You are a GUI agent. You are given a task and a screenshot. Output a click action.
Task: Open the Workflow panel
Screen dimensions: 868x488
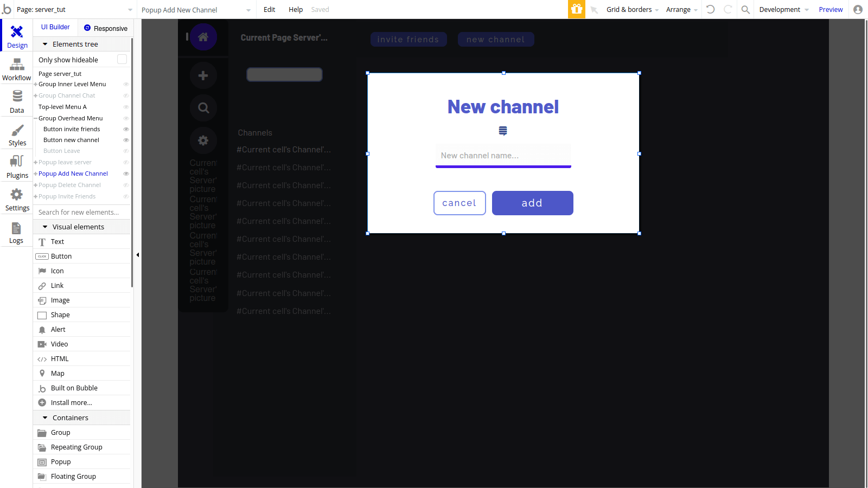pos(16,69)
